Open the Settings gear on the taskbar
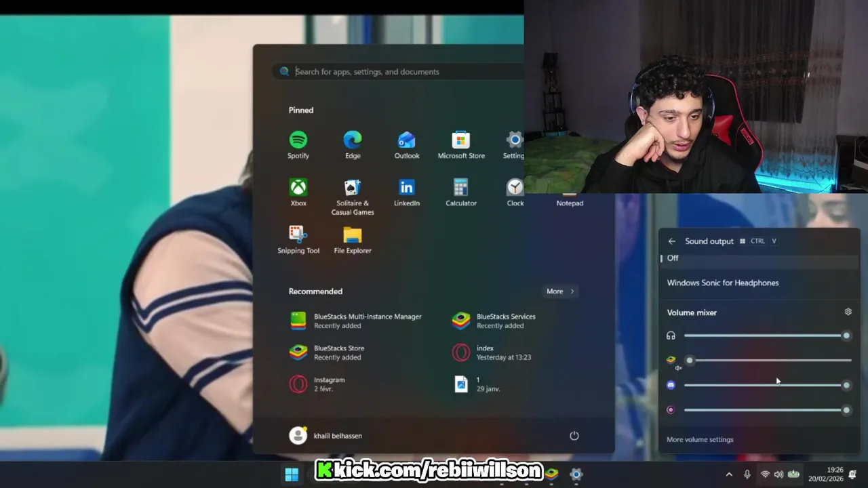The height and width of the screenshot is (488, 868). click(576, 474)
